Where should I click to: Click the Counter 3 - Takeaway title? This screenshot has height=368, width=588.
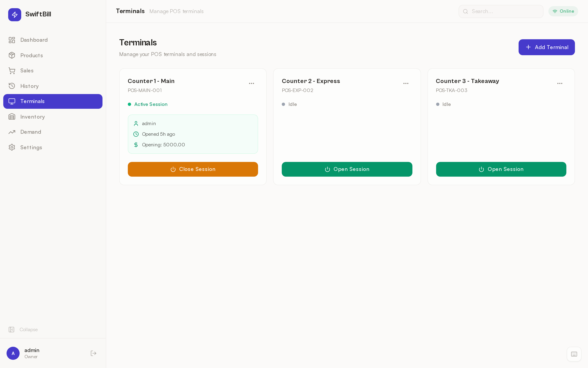(468, 81)
